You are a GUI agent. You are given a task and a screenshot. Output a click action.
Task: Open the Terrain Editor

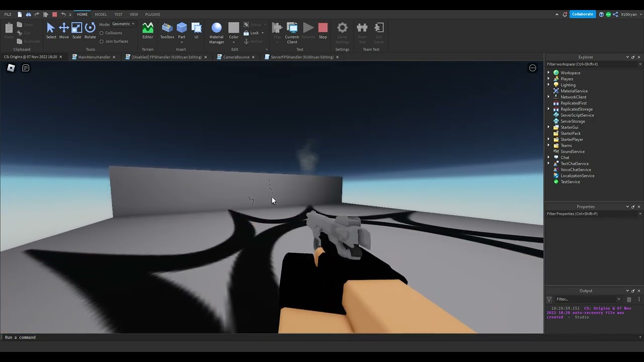tap(147, 31)
